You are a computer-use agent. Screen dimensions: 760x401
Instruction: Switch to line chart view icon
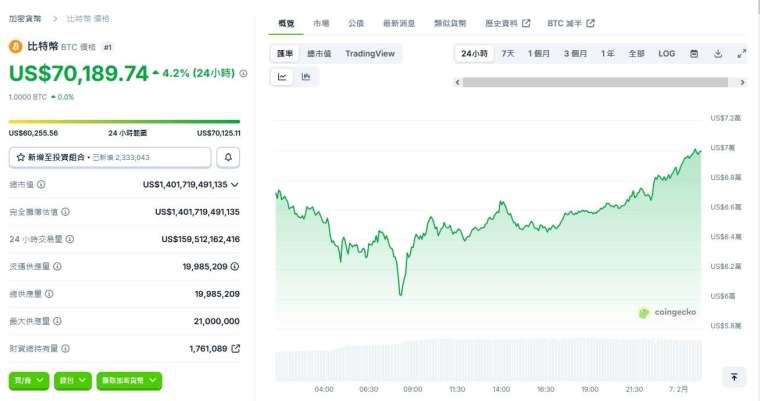(x=282, y=76)
